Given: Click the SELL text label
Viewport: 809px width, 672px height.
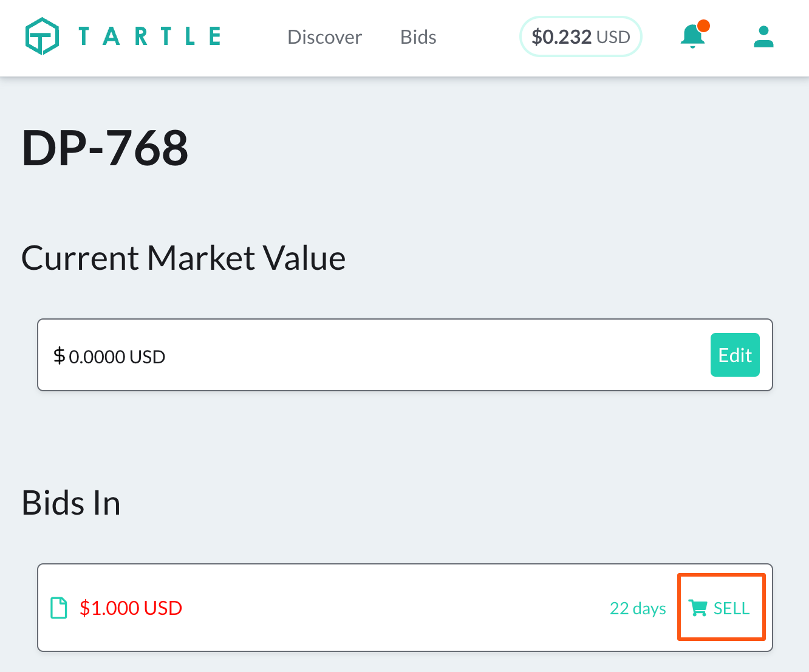Looking at the screenshot, I should [x=731, y=608].
